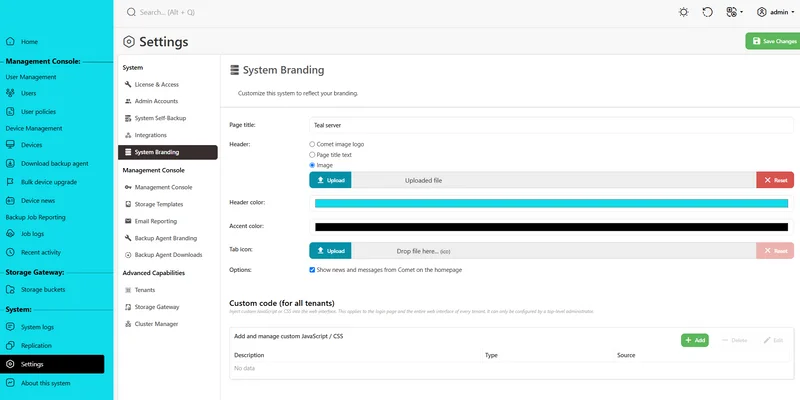Click the System Self-Backup icon
The width and height of the screenshot is (800, 400).
pyautogui.click(x=128, y=118)
